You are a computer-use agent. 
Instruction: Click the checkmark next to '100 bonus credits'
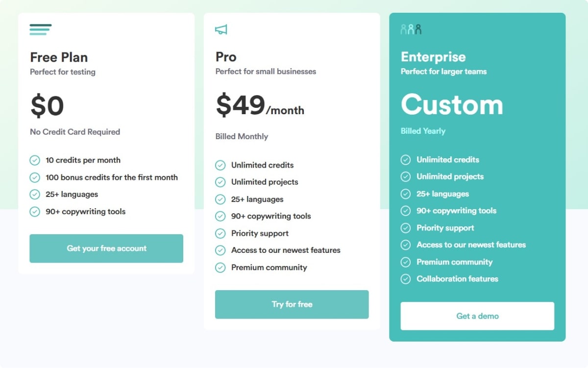point(35,177)
